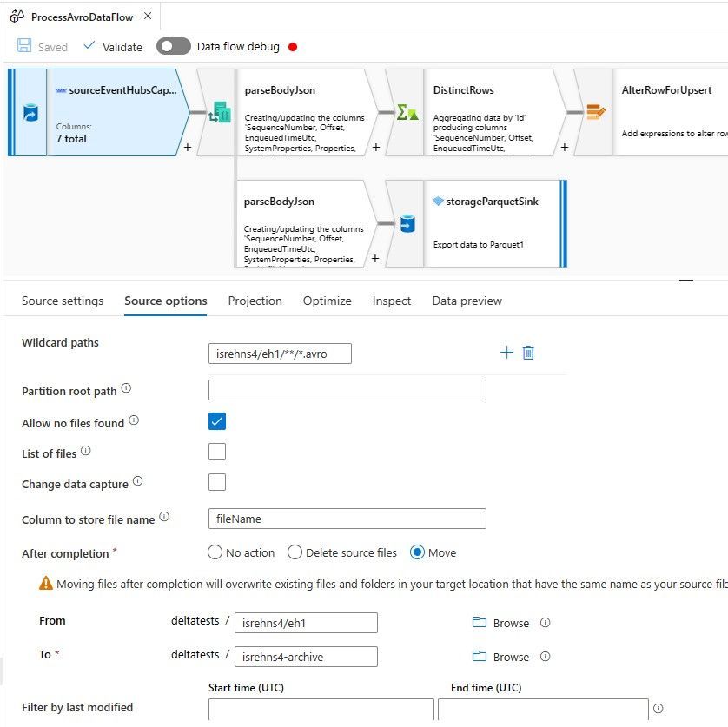
Task: Add transformation after sourceEventHubsCap with plus
Action: (188, 147)
